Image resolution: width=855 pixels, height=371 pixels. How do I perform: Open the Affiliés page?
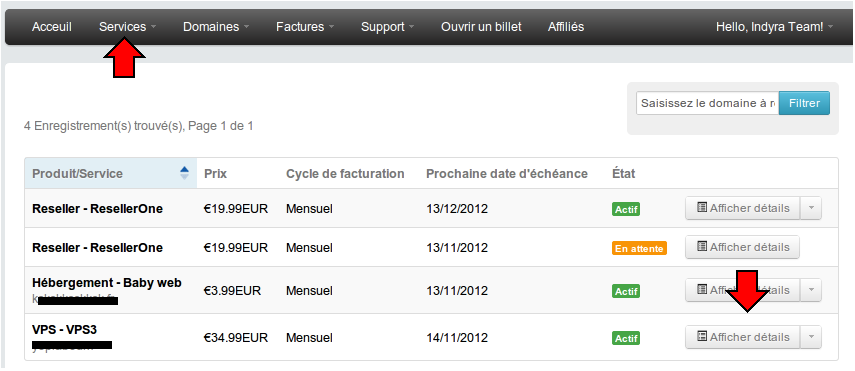tap(566, 27)
